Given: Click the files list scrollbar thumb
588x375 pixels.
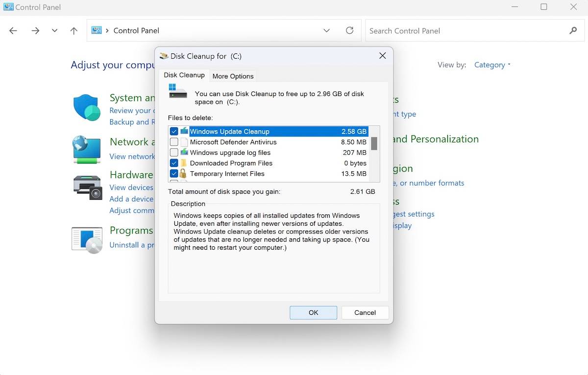Looking at the screenshot, I should pos(374,143).
